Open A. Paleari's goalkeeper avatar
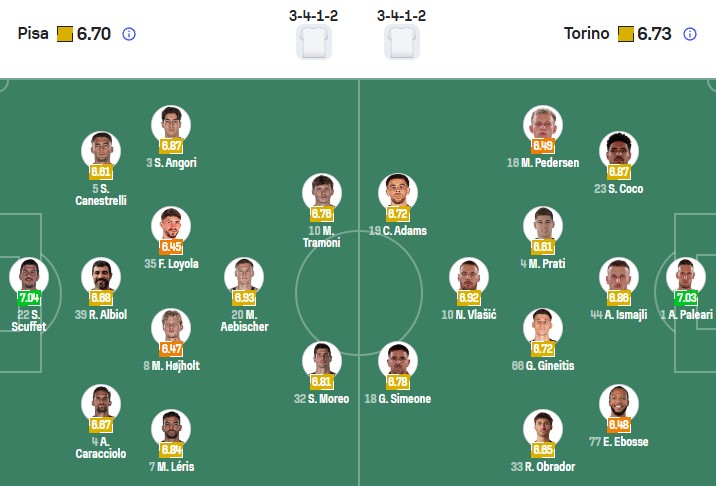The width and height of the screenshot is (716, 486). click(685, 276)
